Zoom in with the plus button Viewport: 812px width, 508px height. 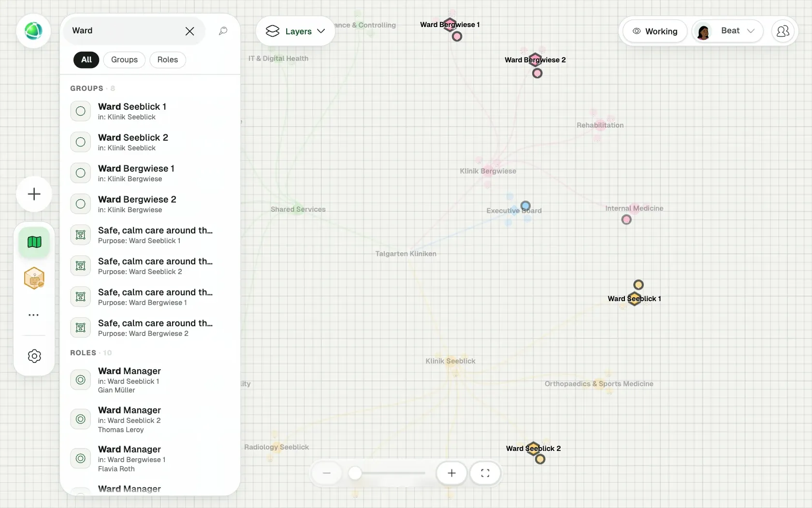tap(451, 473)
